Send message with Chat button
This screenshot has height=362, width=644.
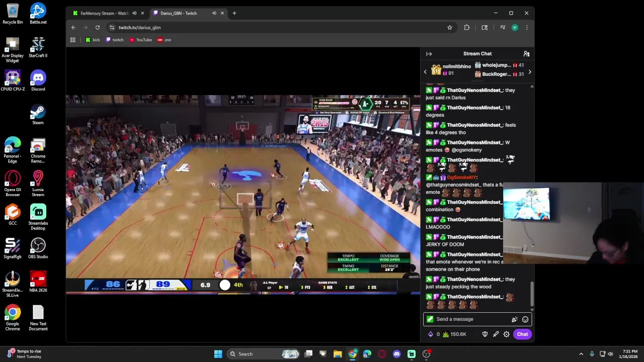click(522, 334)
